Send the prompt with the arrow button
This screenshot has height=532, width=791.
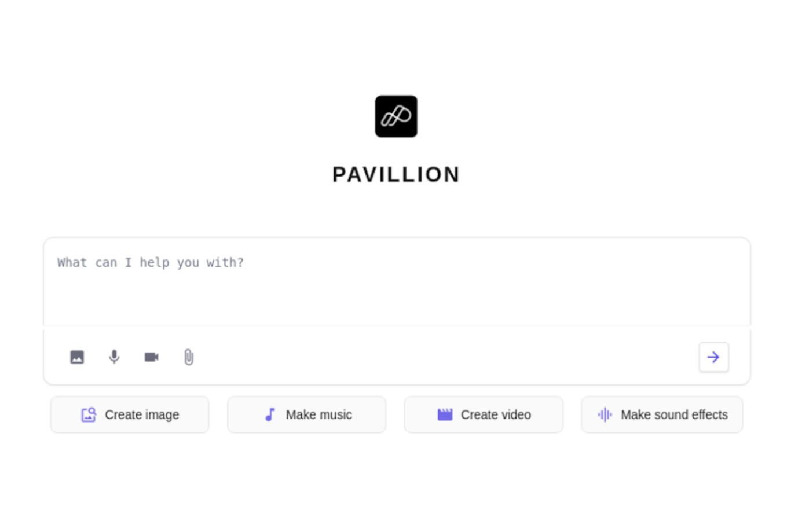[x=713, y=357]
